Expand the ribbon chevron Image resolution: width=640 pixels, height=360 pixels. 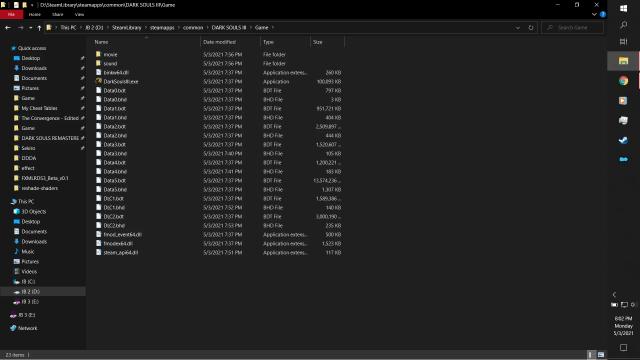pos(594,14)
